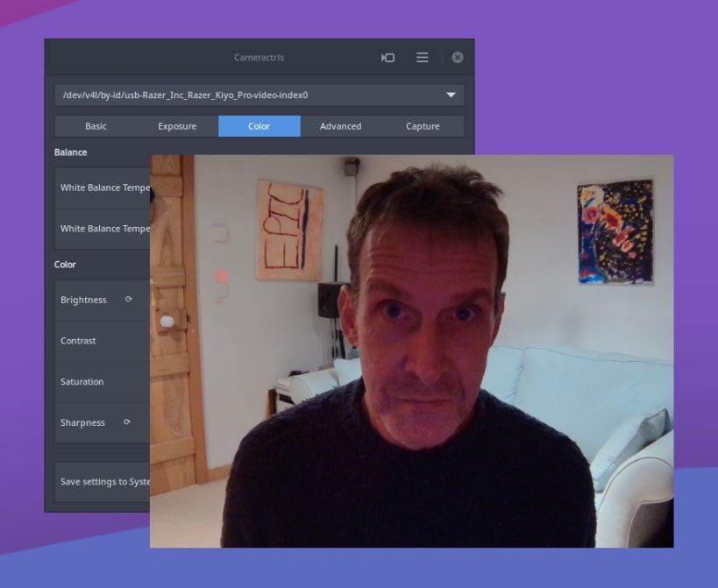Open the camera preview via header icon
The width and height of the screenshot is (718, 588).
click(387, 58)
